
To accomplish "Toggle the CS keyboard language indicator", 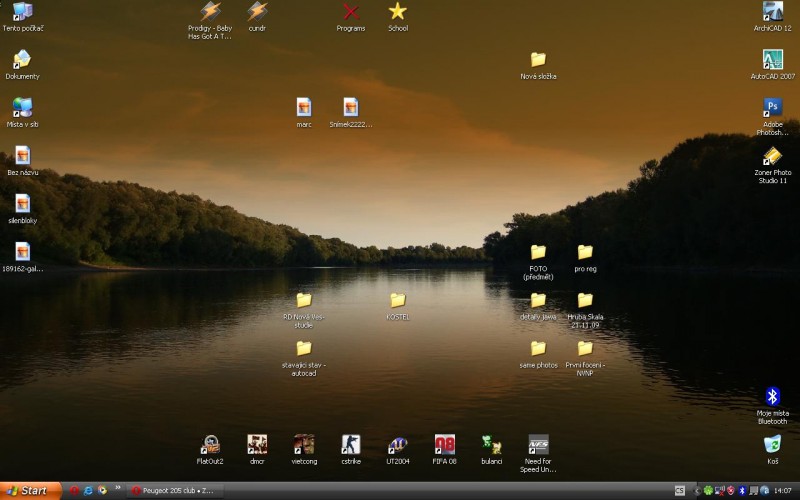I will click(x=680, y=491).
